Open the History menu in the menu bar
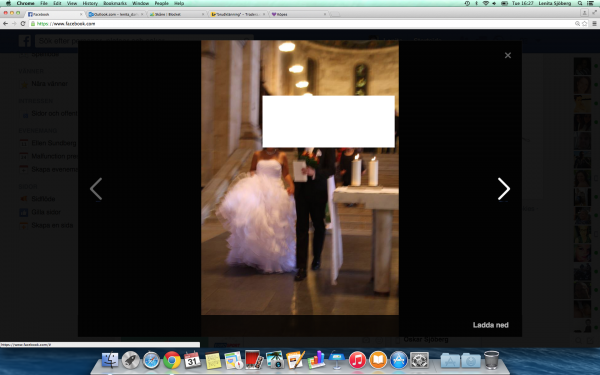 pyautogui.click(x=90, y=3)
